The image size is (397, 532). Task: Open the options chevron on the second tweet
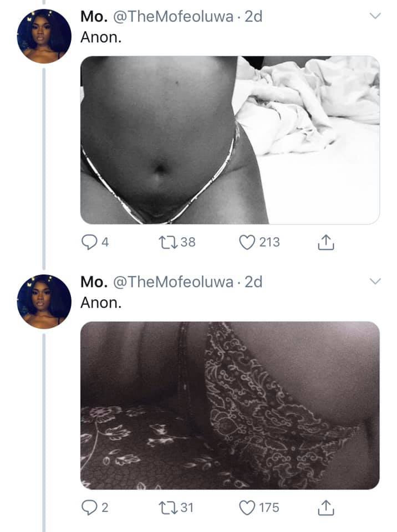(x=375, y=282)
